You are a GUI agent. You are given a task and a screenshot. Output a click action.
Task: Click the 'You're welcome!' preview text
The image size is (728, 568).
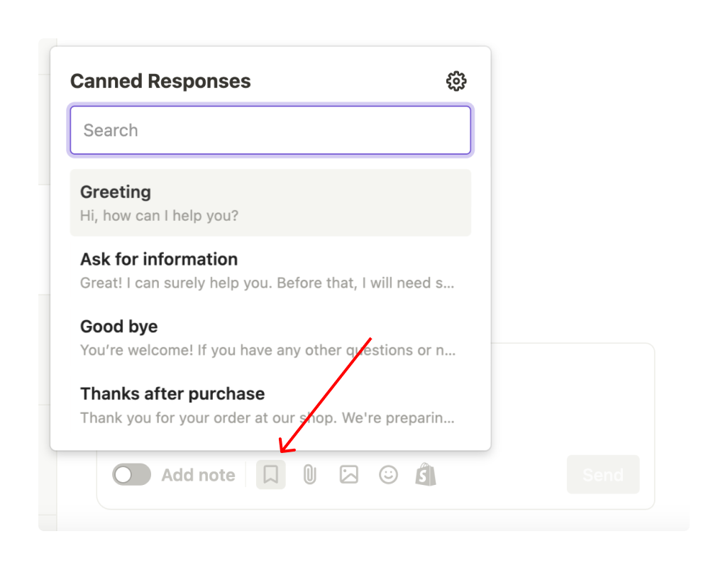tap(267, 351)
